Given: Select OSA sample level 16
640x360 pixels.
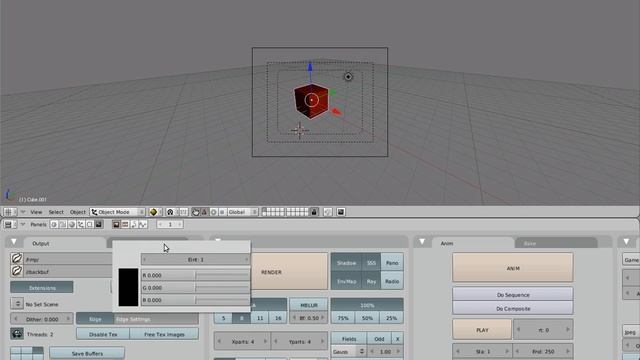Looking at the screenshot, I should (278, 318).
